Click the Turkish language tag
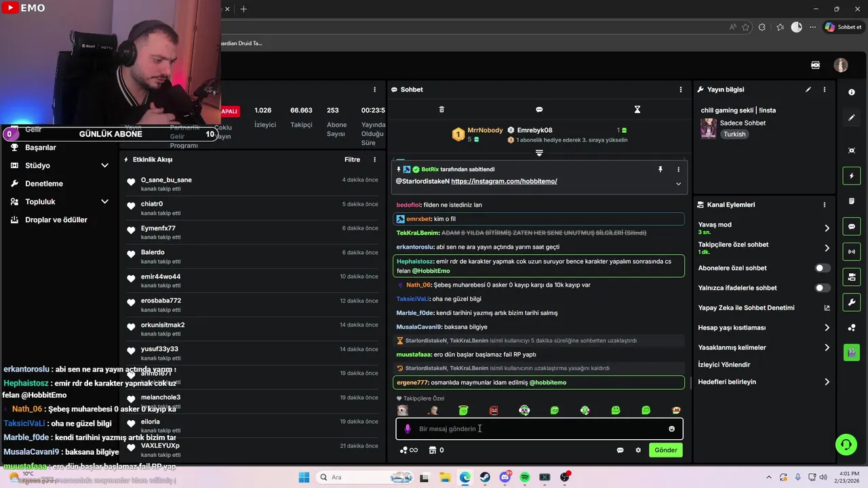Viewport: 868px width, 488px height. click(734, 135)
